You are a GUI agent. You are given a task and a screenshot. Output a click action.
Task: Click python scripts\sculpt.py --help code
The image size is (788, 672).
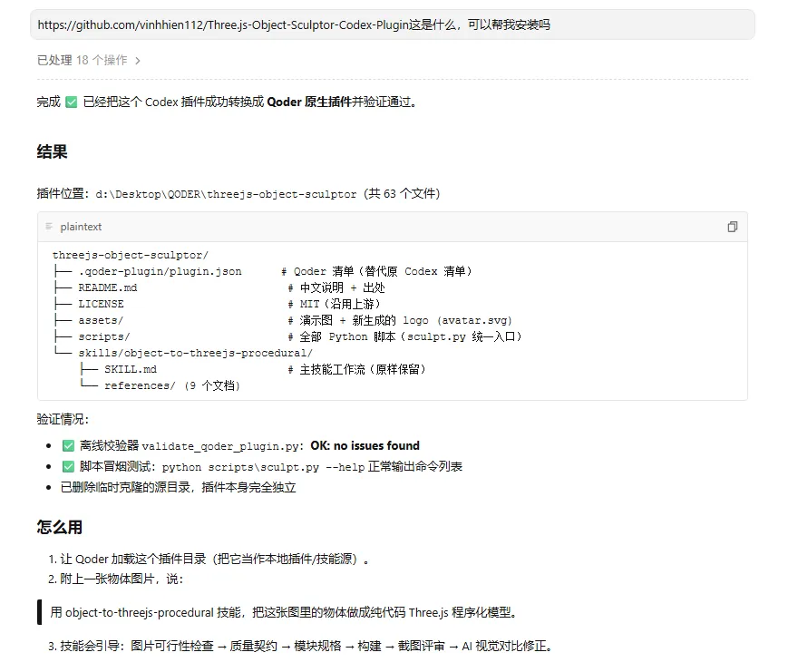262,467
